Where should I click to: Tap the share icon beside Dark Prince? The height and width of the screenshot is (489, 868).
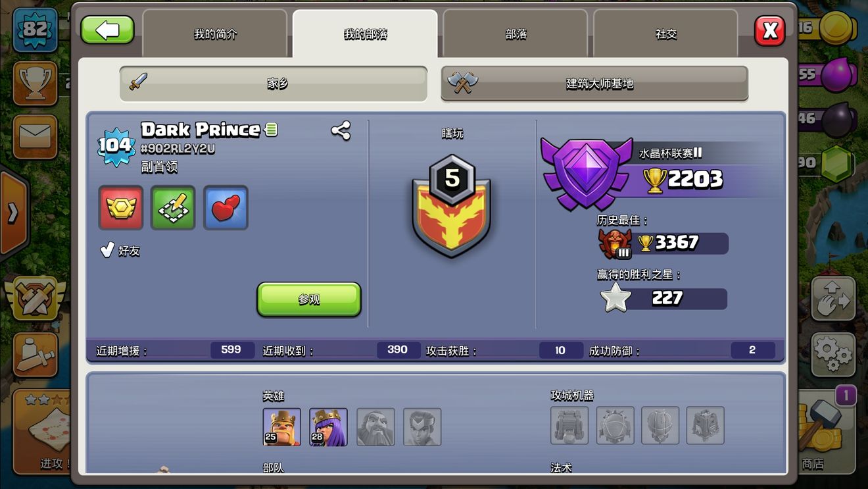(x=341, y=130)
